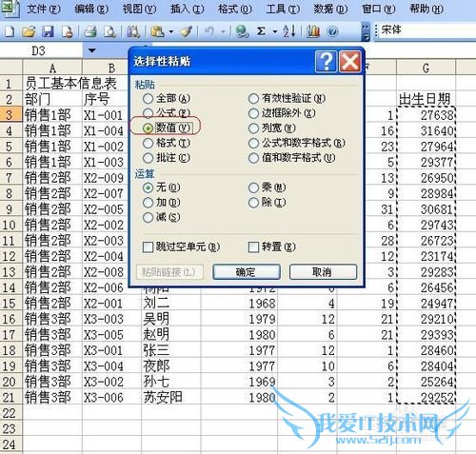Image resolution: width=476 pixels, height=454 pixels.
Task: Click the 确定 button
Action: [x=247, y=272]
